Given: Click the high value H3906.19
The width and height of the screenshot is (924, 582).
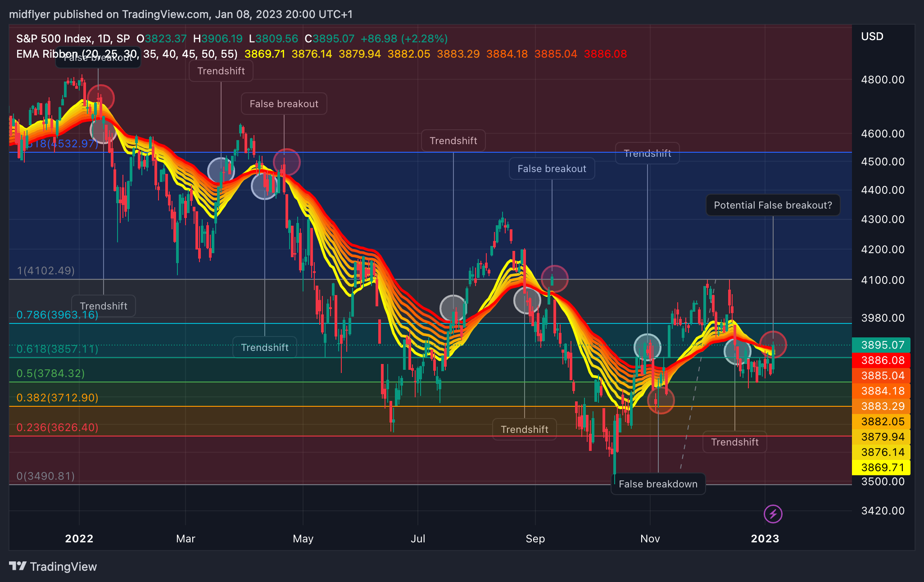Looking at the screenshot, I should coord(218,39).
